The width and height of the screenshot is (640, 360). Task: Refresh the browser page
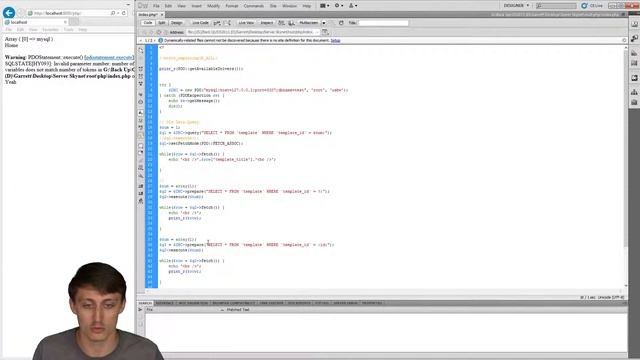[124, 13]
